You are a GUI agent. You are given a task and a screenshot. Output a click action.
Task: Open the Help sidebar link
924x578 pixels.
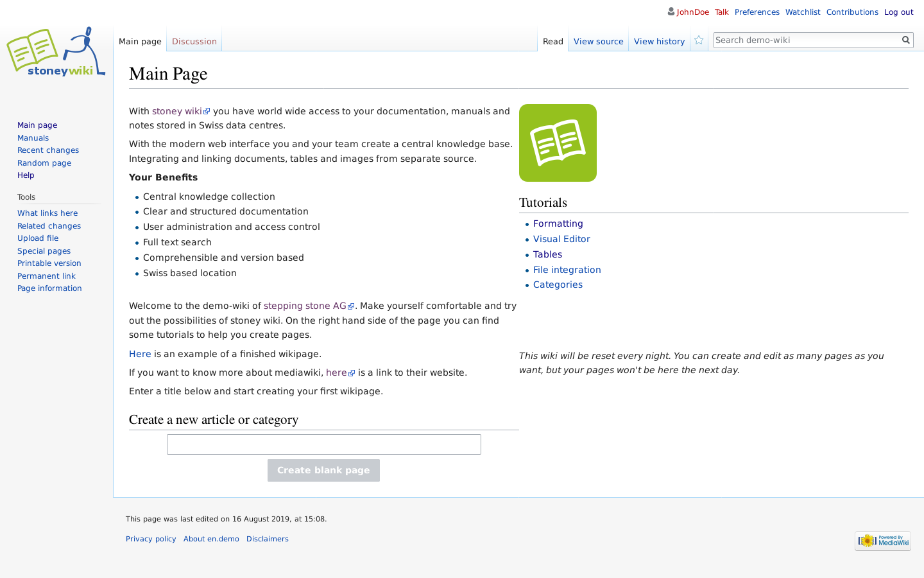(26, 175)
